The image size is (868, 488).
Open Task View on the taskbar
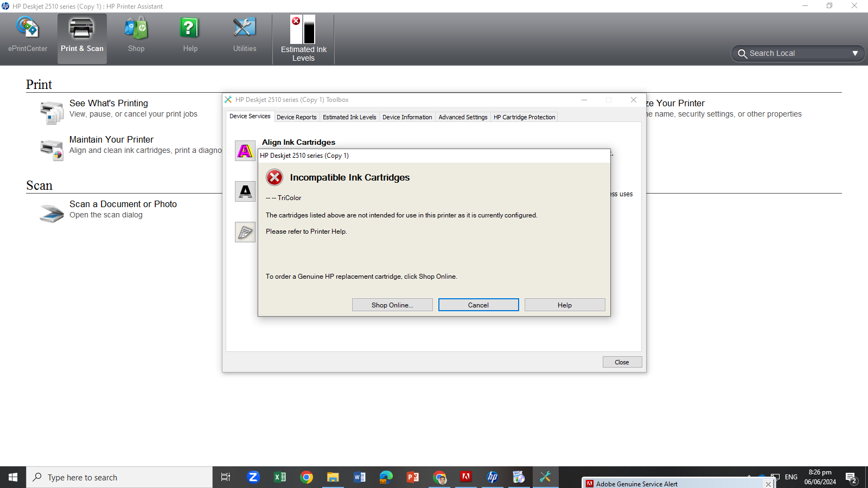click(x=226, y=477)
